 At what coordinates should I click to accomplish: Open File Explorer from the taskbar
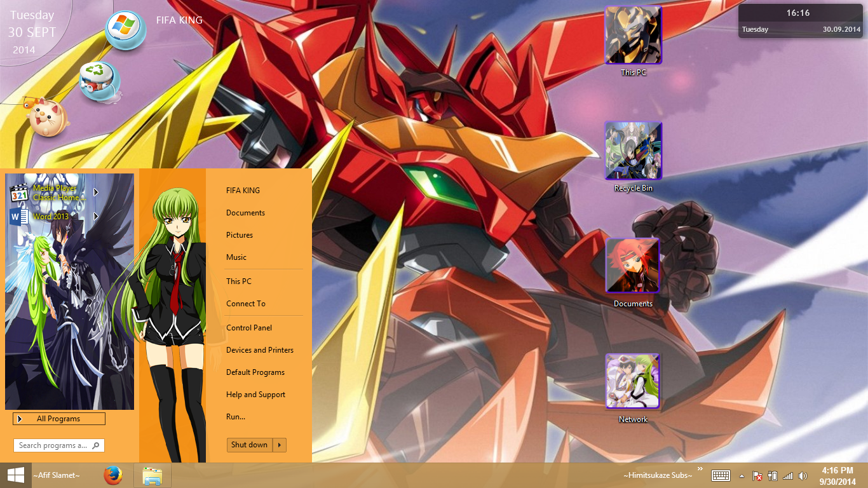click(153, 475)
